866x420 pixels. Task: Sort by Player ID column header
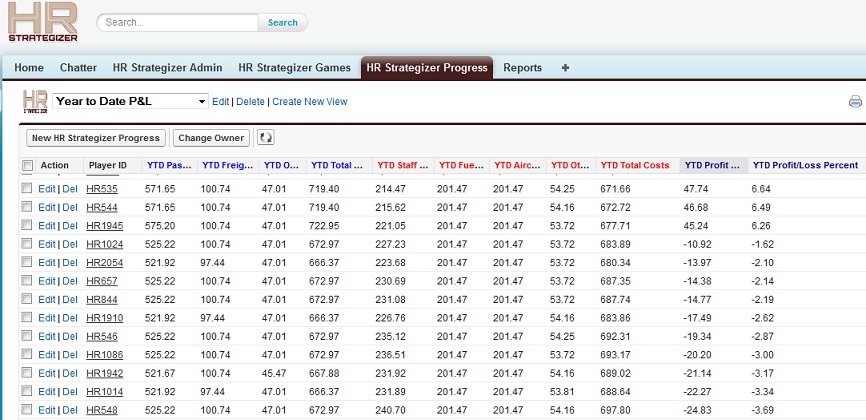(x=108, y=165)
